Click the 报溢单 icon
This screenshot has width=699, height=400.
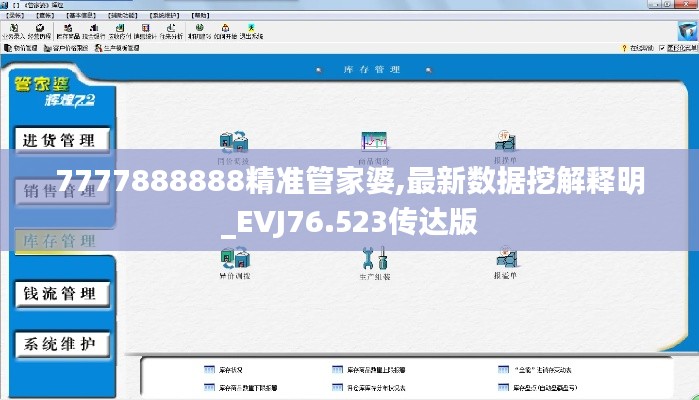click(x=506, y=256)
